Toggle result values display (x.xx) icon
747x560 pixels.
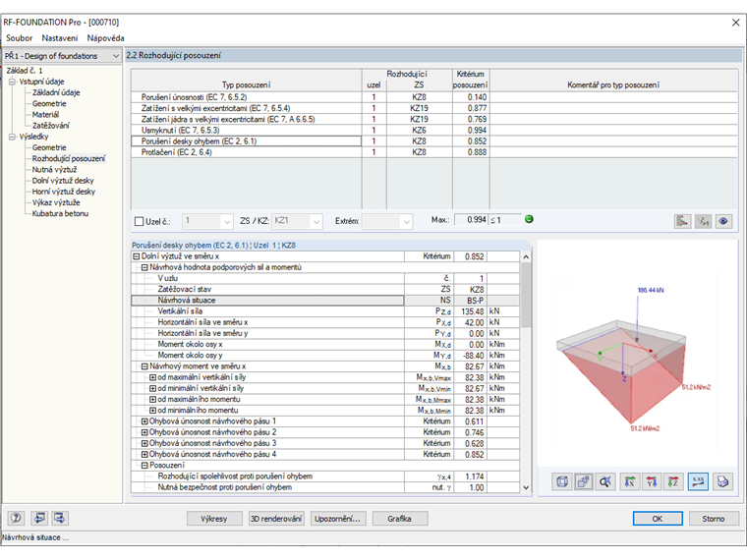(x=698, y=482)
